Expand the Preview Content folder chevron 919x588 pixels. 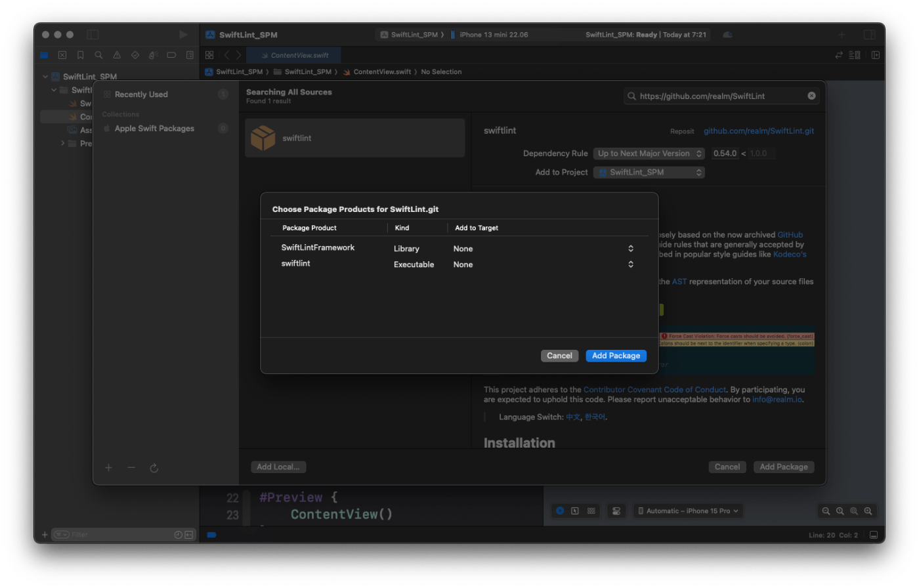[63, 143]
